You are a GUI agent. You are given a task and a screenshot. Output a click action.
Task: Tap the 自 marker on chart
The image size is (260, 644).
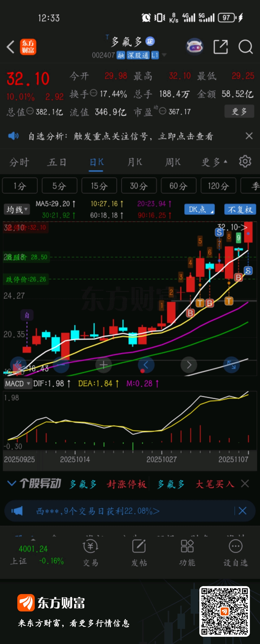(27, 315)
